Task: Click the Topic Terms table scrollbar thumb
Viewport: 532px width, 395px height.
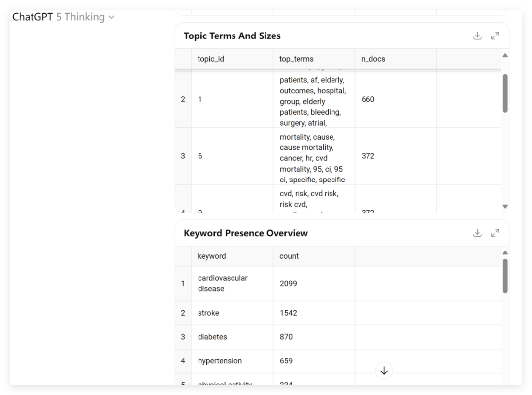Action: coord(505,93)
